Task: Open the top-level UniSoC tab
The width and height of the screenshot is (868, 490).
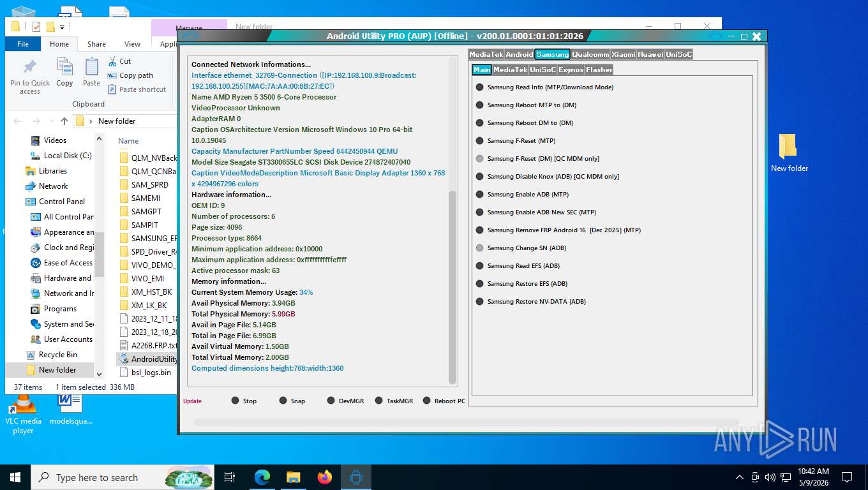Action: pyautogui.click(x=679, y=54)
